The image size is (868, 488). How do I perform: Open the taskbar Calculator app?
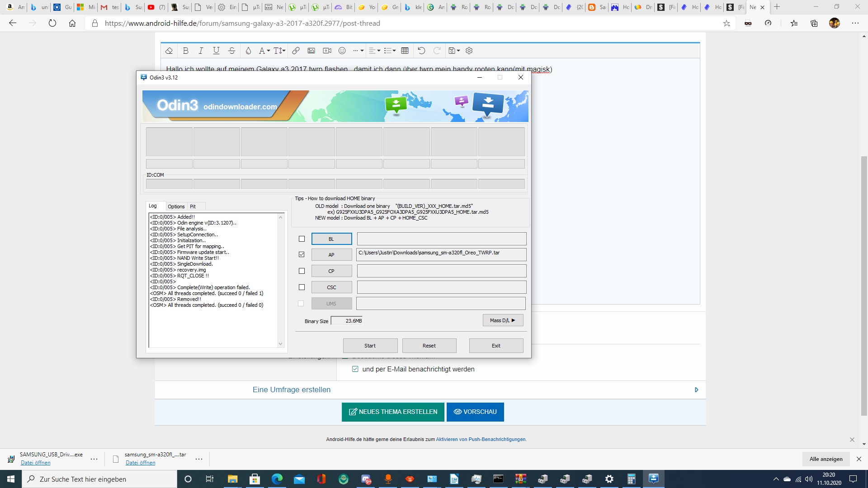click(631, 479)
